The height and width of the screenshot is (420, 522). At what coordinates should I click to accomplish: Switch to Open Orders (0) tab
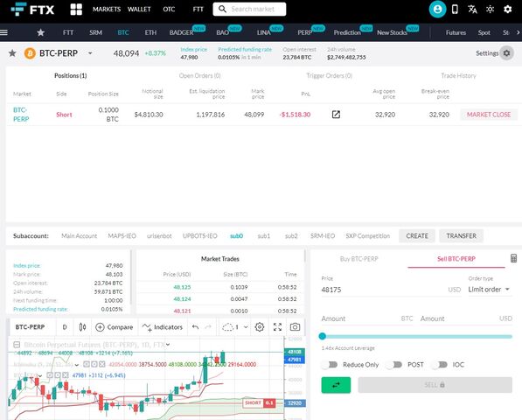tap(199, 75)
